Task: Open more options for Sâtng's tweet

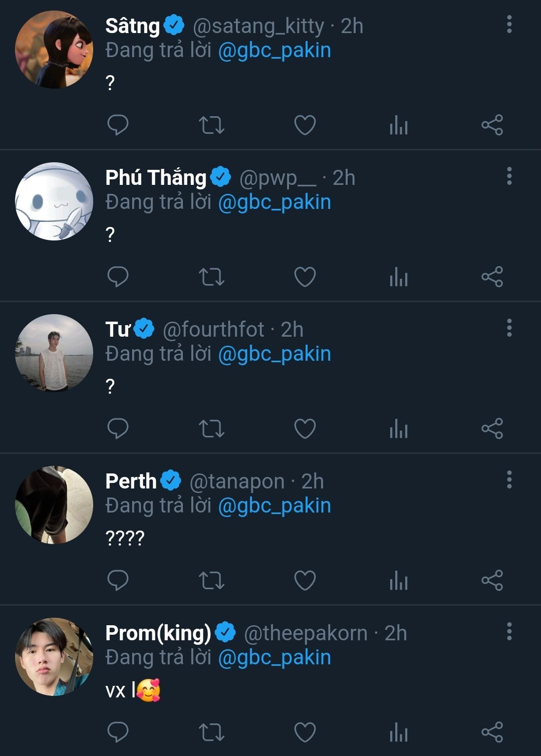Action: (x=509, y=24)
